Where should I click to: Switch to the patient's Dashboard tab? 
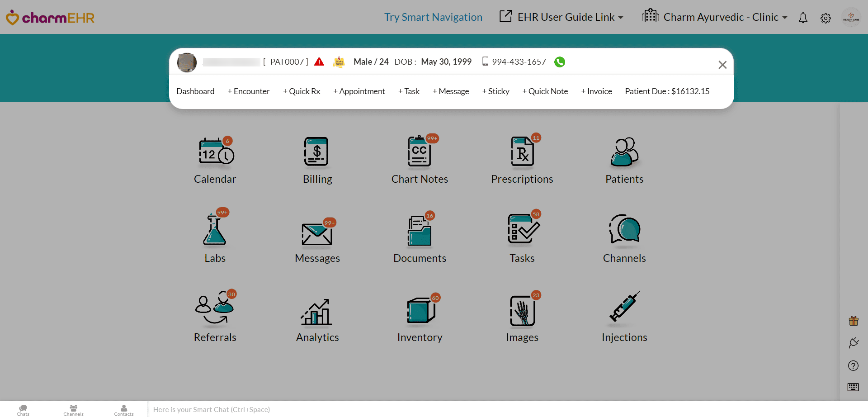(x=195, y=91)
